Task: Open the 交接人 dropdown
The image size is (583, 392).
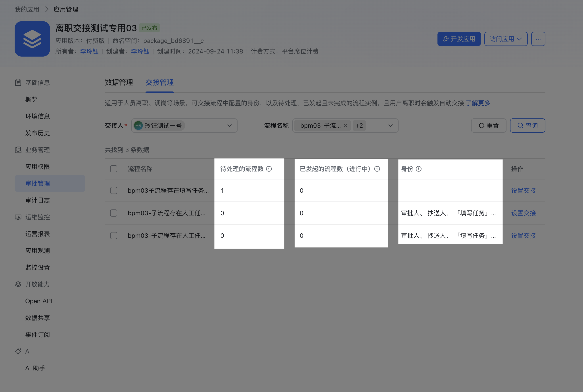Action: 184,126
